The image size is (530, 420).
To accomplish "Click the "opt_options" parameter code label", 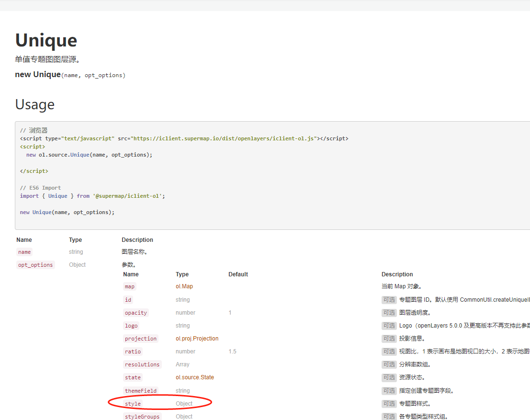I will point(35,265).
